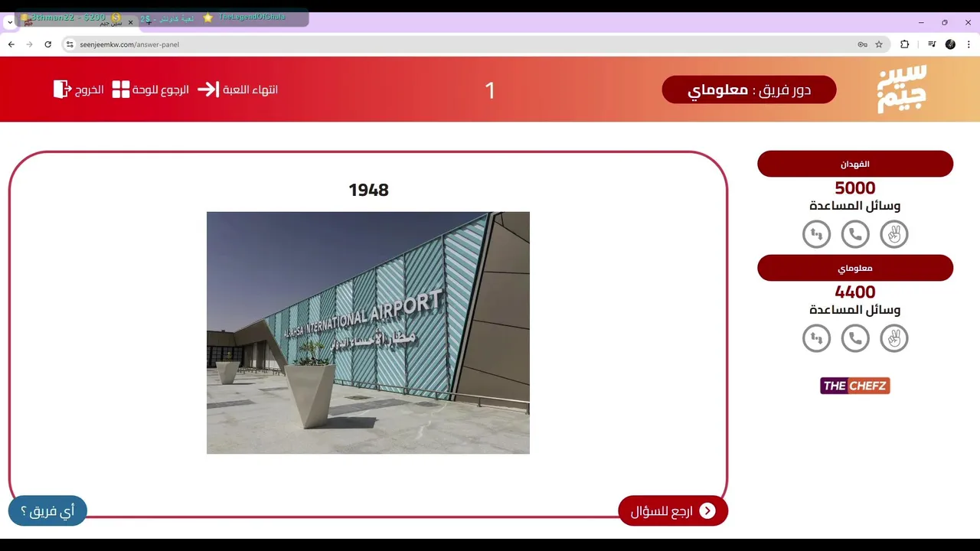Image resolution: width=980 pixels, height=551 pixels.
Task: Click وسائل المساعدة under الفهدان
Action: (855, 206)
